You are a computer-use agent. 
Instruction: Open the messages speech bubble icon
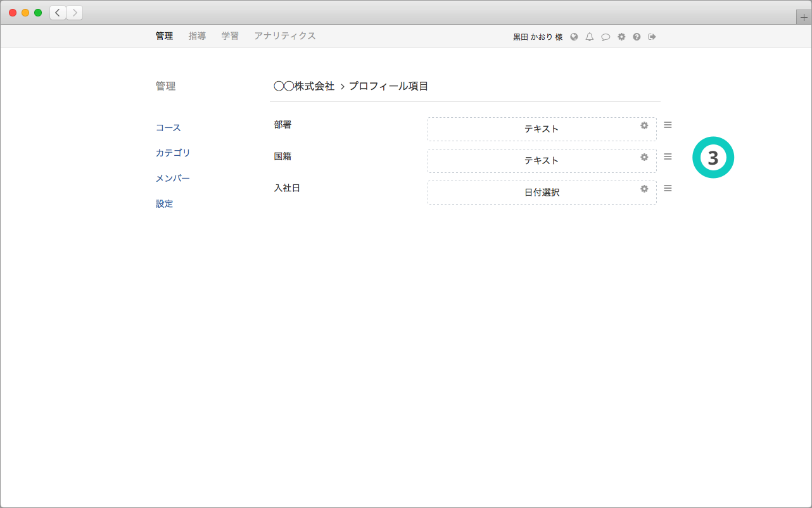[x=606, y=37]
